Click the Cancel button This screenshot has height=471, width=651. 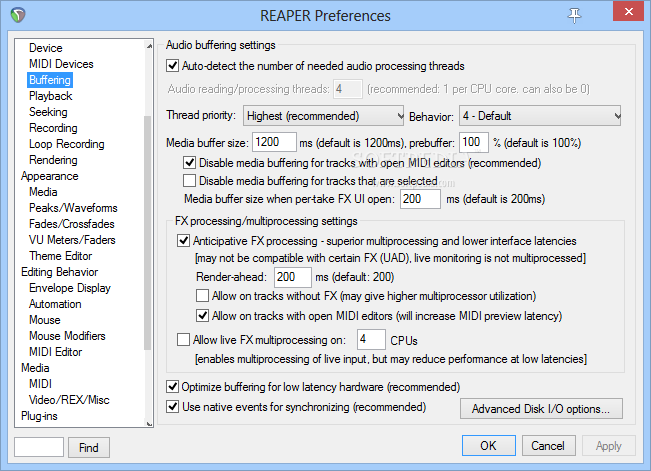(x=548, y=446)
